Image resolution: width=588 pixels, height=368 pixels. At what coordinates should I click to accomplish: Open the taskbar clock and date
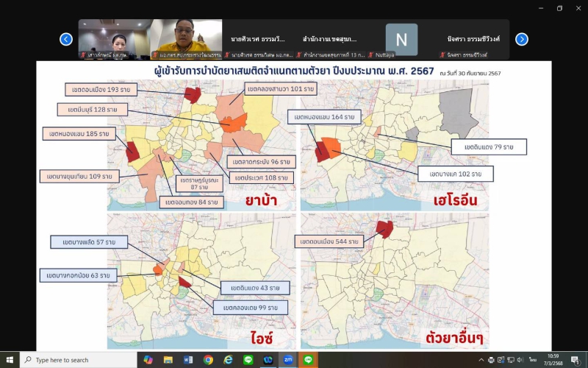tap(553, 360)
